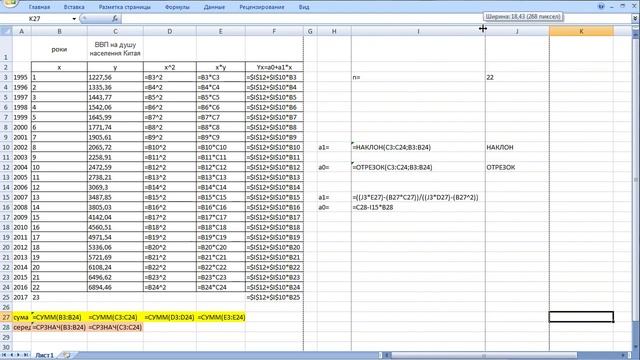Select row header 27
The image size is (640, 360).
click(x=6, y=317)
